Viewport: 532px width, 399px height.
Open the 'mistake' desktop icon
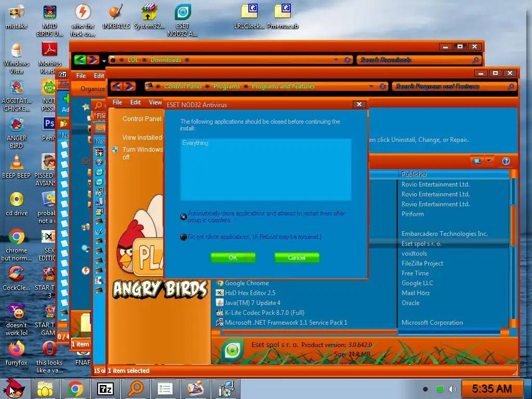tap(16, 16)
